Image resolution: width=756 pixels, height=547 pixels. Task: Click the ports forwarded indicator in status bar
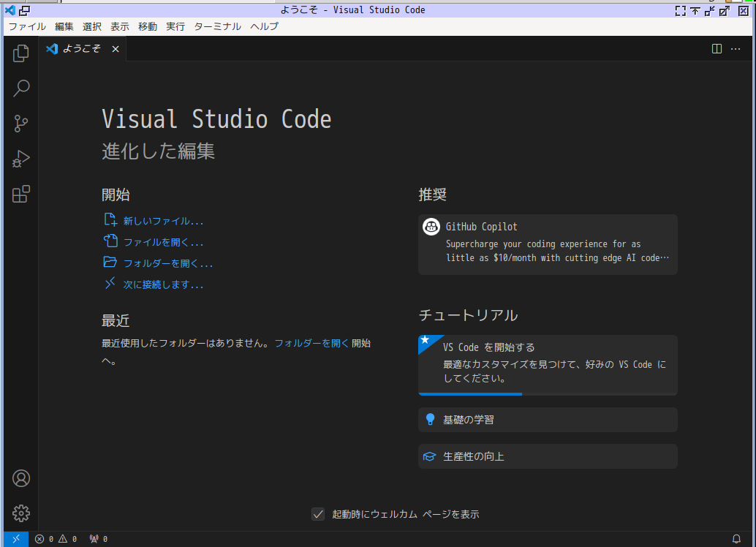(x=99, y=539)
